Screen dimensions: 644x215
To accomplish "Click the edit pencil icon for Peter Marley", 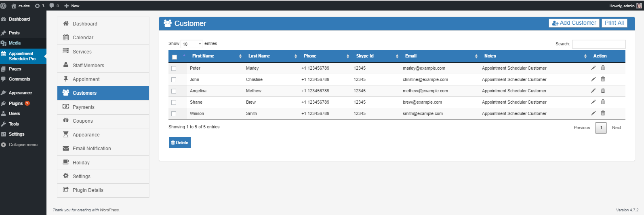I will (593, 68).
